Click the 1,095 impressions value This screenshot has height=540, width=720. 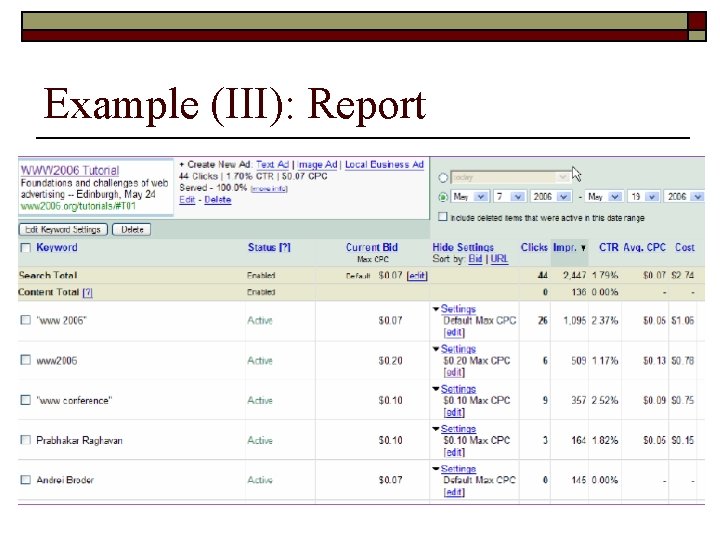(574, 321)
